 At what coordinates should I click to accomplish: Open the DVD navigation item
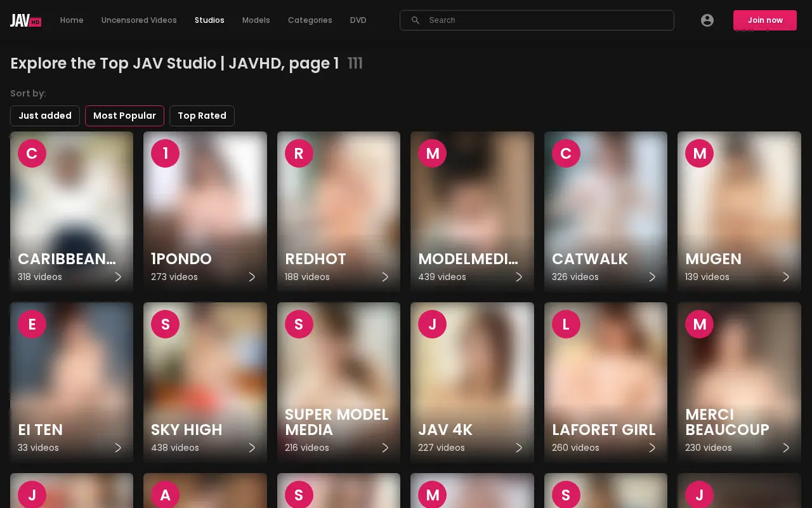[x=358, y=20]
